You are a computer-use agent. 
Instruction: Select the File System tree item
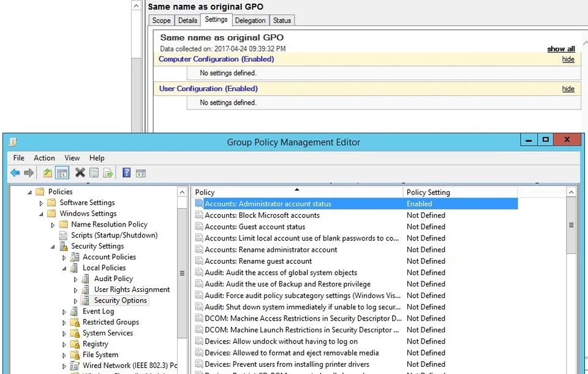[100, 355]
